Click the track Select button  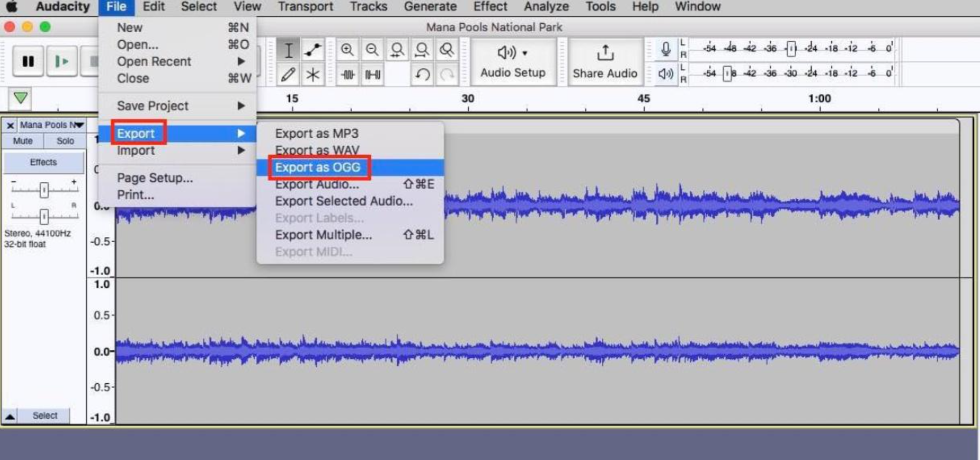[45, 416]
